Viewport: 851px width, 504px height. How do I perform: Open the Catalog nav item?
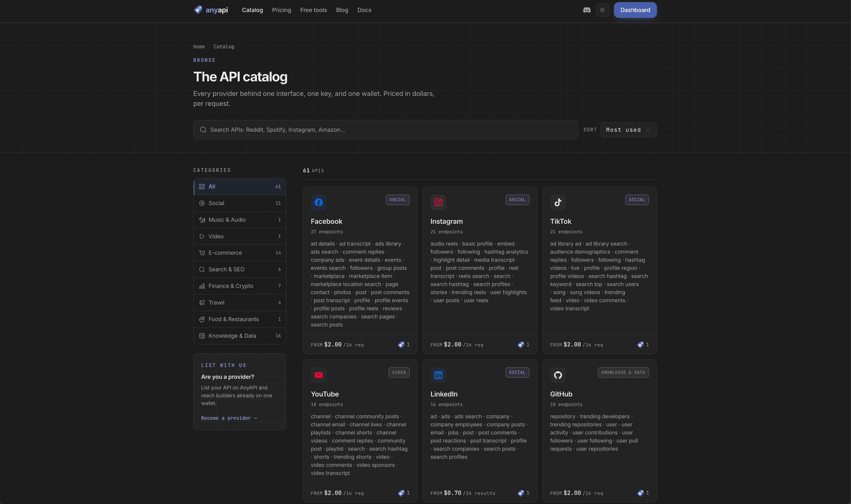click(x=252, y=10)
